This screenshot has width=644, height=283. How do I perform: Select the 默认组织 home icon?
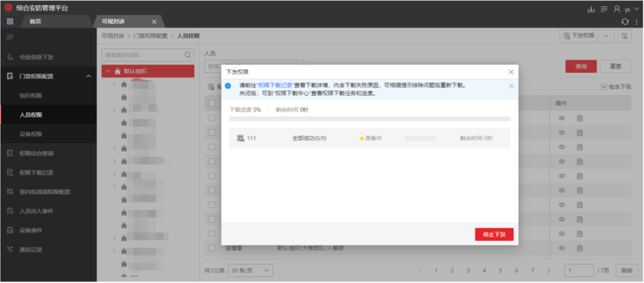tap(117, 71)
